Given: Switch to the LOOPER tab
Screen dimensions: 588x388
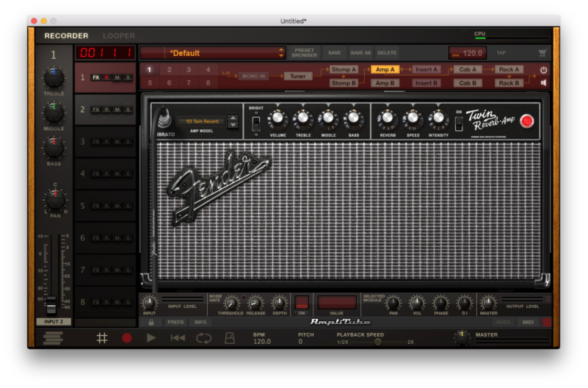Looking at the screenshot, I should (x=119, y=36).
